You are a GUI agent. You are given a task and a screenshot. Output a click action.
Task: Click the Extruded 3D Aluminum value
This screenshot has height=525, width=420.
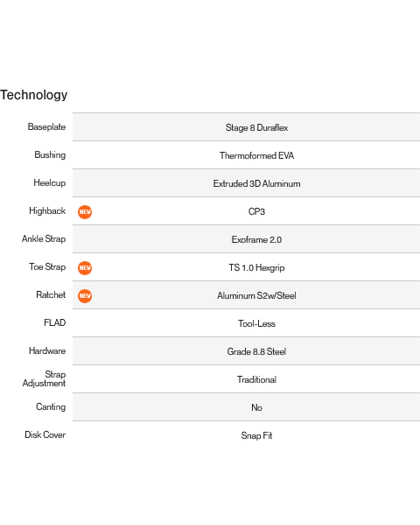(x=257, y=184)
